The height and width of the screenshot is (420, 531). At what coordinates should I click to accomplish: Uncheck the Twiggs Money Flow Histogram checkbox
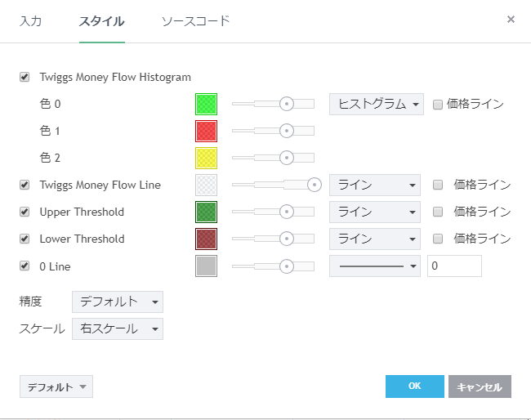[25, 78]
